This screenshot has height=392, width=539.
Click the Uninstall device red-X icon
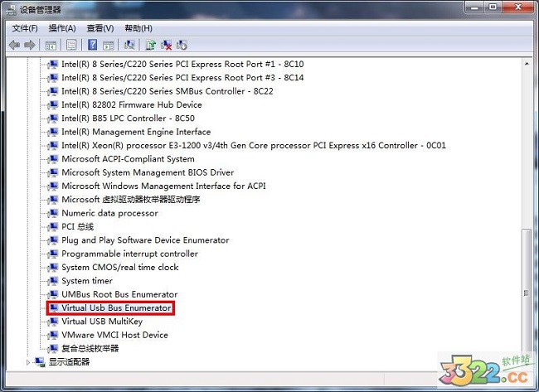pyautogui.click(x=167, y=45)
